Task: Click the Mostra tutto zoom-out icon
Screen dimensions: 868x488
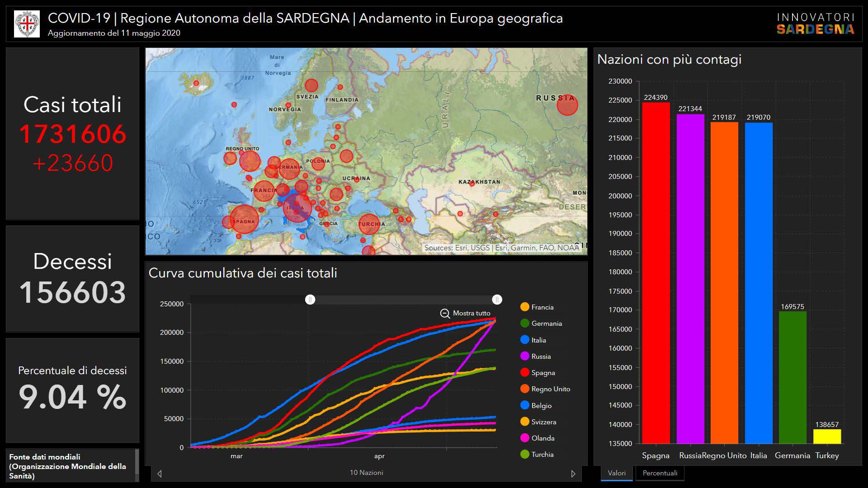Action: 445,313
